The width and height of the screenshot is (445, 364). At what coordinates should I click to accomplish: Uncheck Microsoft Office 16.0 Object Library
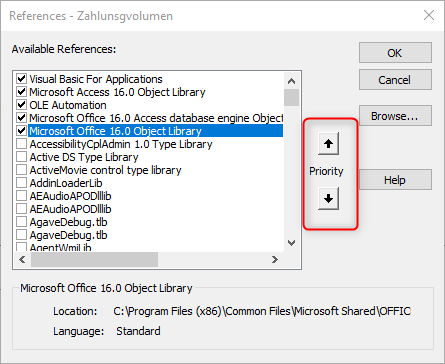(22, 131)
